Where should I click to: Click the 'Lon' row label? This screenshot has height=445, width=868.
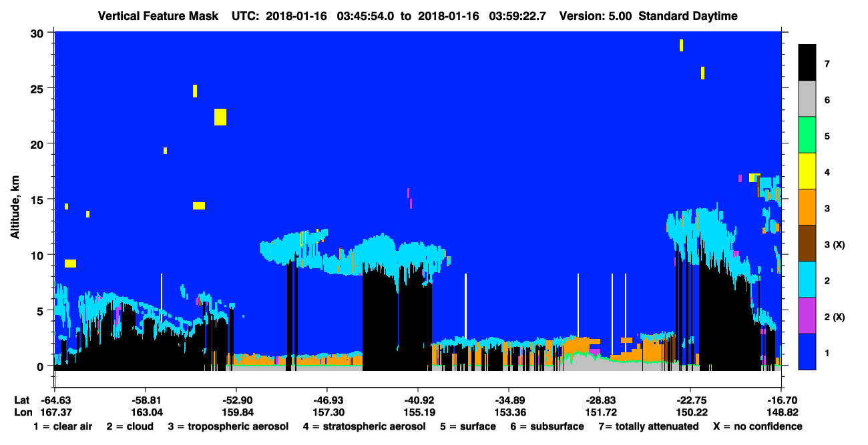(23, 412)
